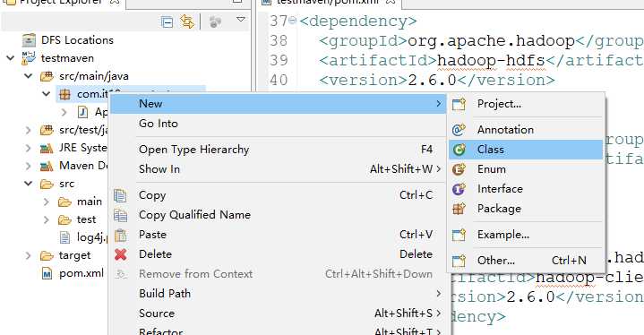Image resolution: width=644 pixels, height=335 pixels.
Task: Select the testmaven project icon
Action: (29, 58)
